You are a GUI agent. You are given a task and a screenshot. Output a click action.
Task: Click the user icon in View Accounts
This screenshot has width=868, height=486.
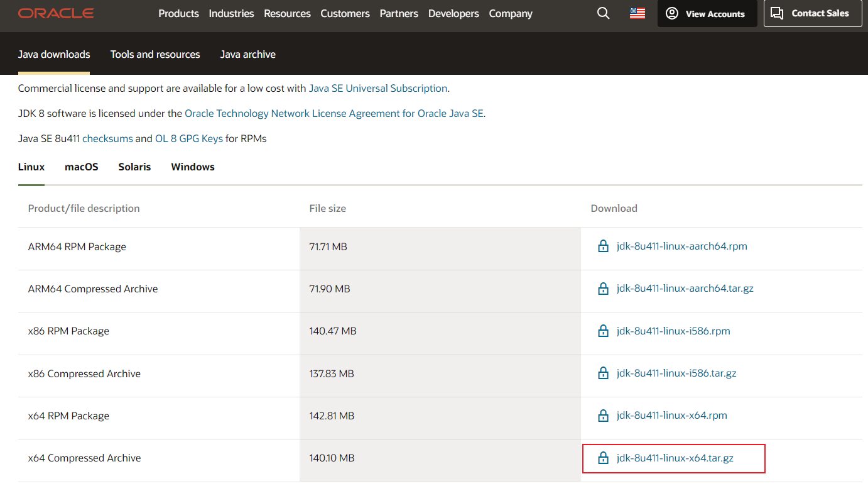(672, 13)
